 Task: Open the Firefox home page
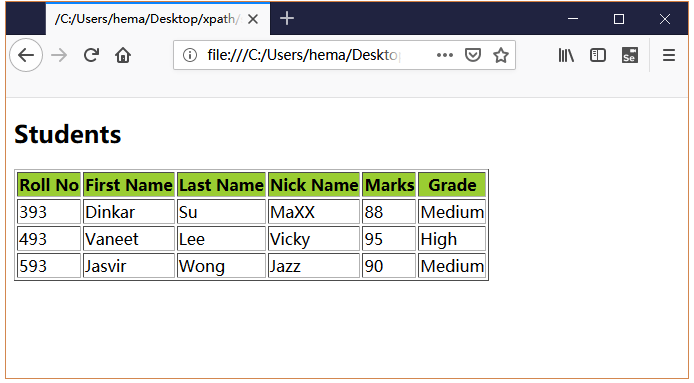123,55
